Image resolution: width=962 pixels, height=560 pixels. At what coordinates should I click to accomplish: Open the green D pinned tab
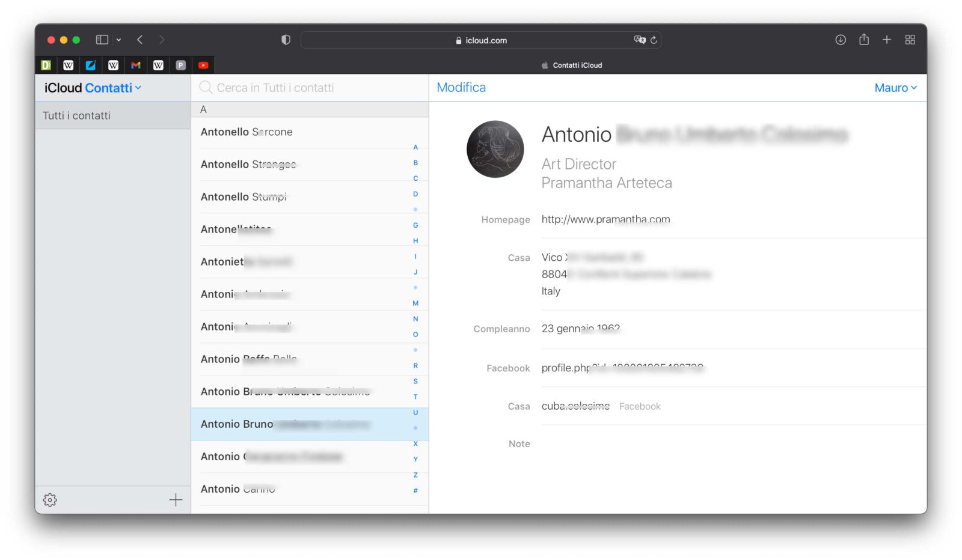pos(46,65)
